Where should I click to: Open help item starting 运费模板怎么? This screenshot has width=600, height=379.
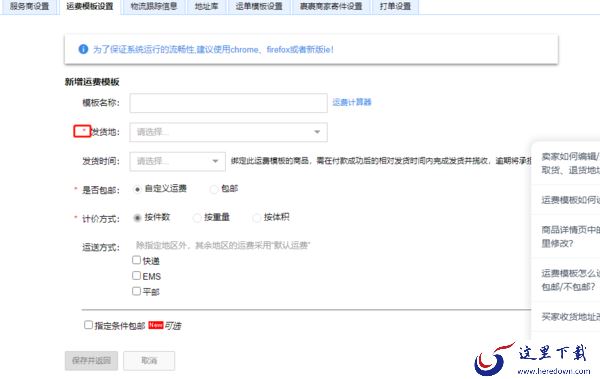coord(570,280)
